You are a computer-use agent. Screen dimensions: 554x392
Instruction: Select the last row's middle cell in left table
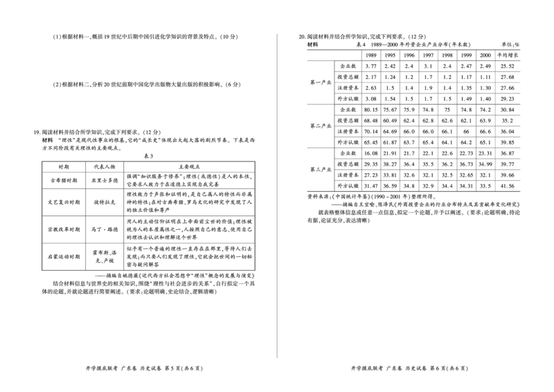pos(105,256)
